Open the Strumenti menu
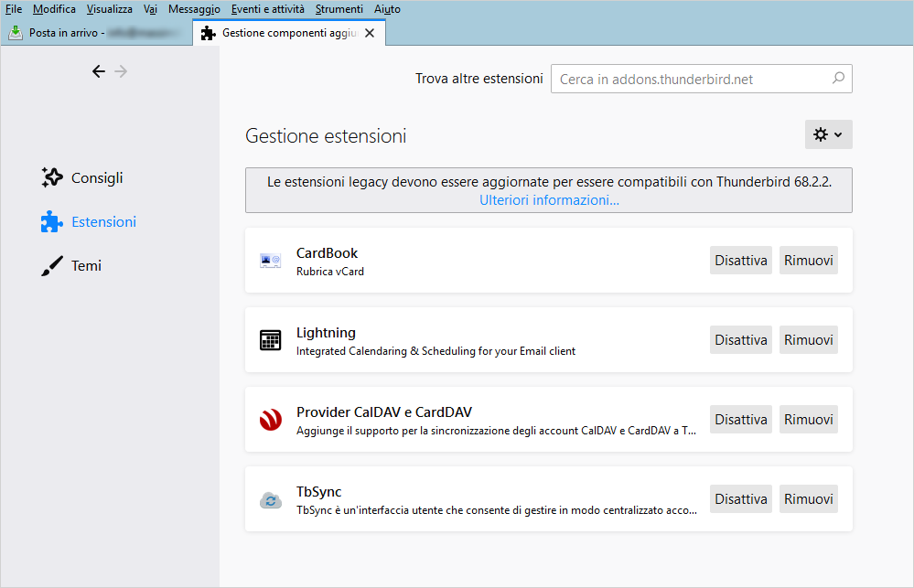 pos(339,9)
